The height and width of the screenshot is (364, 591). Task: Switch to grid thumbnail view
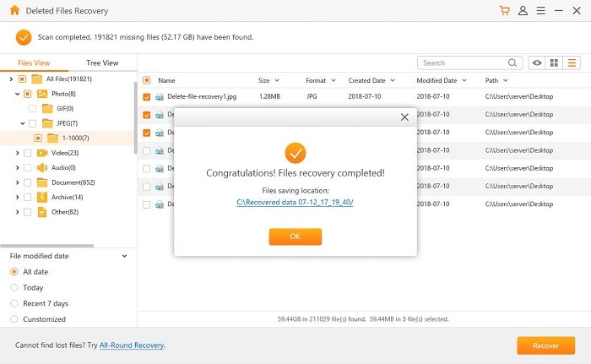point(554,62)
